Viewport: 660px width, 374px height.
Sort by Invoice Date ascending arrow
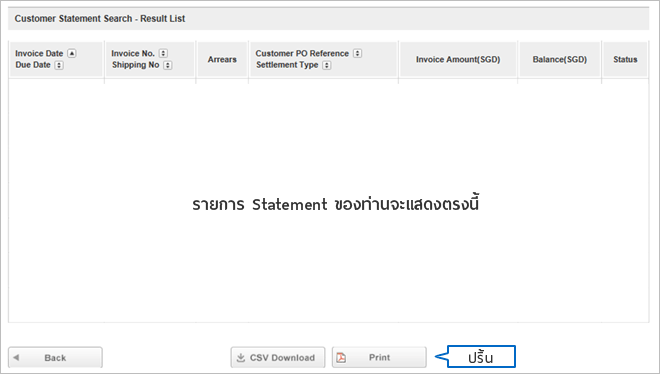click(72, 53)
